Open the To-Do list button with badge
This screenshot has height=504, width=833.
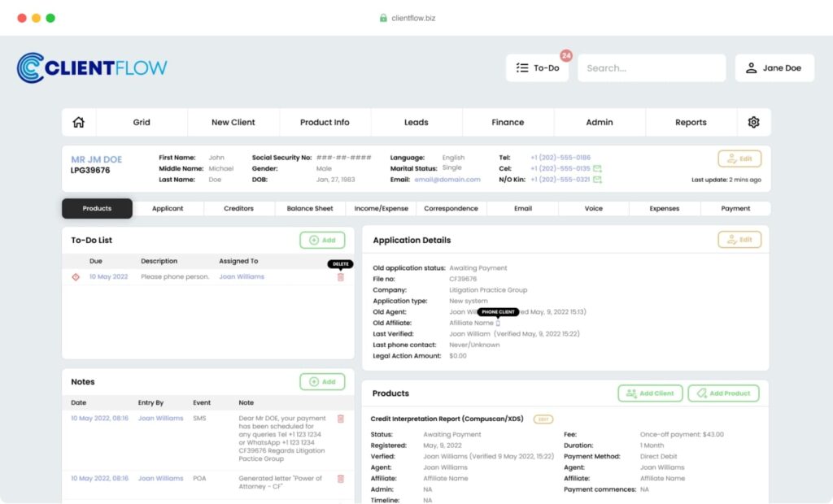tap(537, 68)
